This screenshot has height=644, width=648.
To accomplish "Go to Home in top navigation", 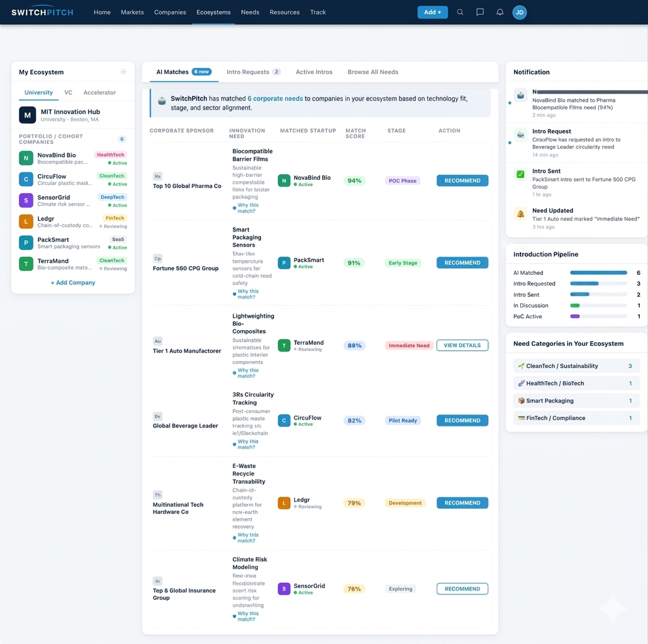I will pyautogui.click(x=102, y=13).
